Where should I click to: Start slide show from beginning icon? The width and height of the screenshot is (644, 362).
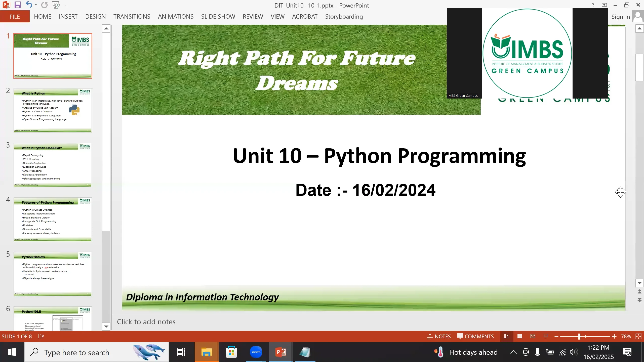tap(56, 5)
